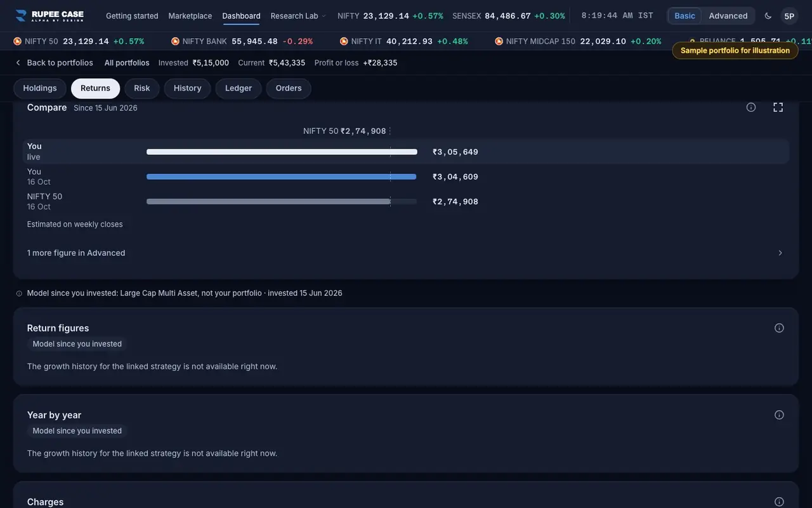Click the Estimated on weekly closes note
The width and height of the screenshot is (812, 508).
pyautogui.click(x=75, y=224)
